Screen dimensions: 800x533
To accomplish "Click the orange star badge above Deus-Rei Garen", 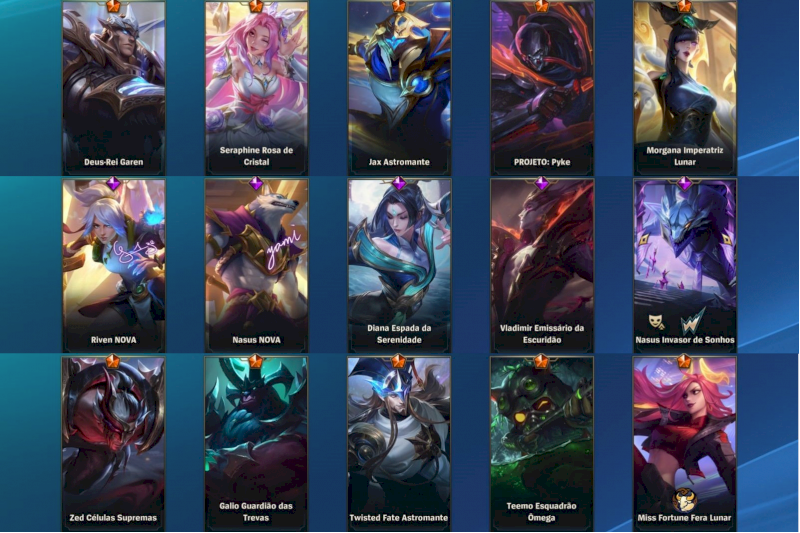I will pos(113,6).
